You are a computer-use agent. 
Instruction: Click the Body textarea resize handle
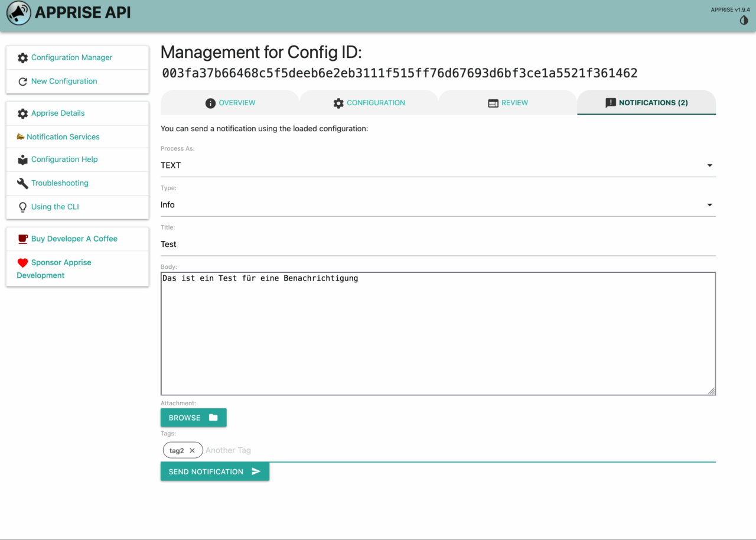pyautogui.click(x=712, y=391)
